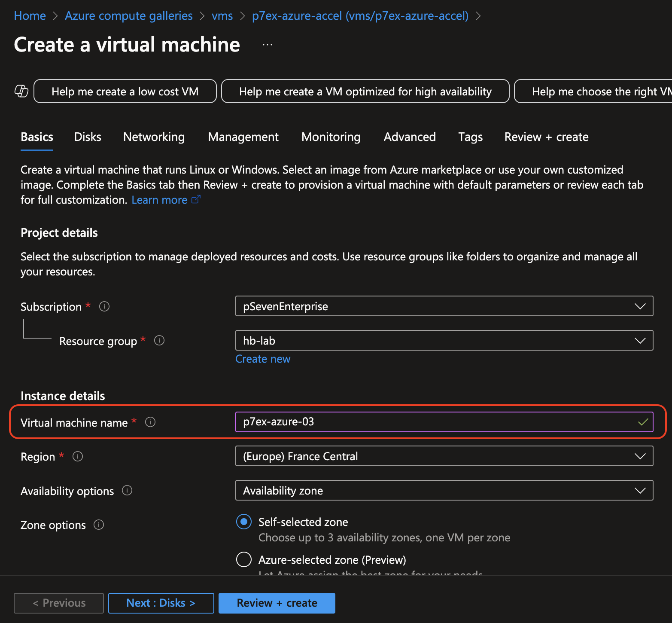Click the Copilot icon beside suggestion buttons
This screenshot has height=623, width=672.
[21, 91]
